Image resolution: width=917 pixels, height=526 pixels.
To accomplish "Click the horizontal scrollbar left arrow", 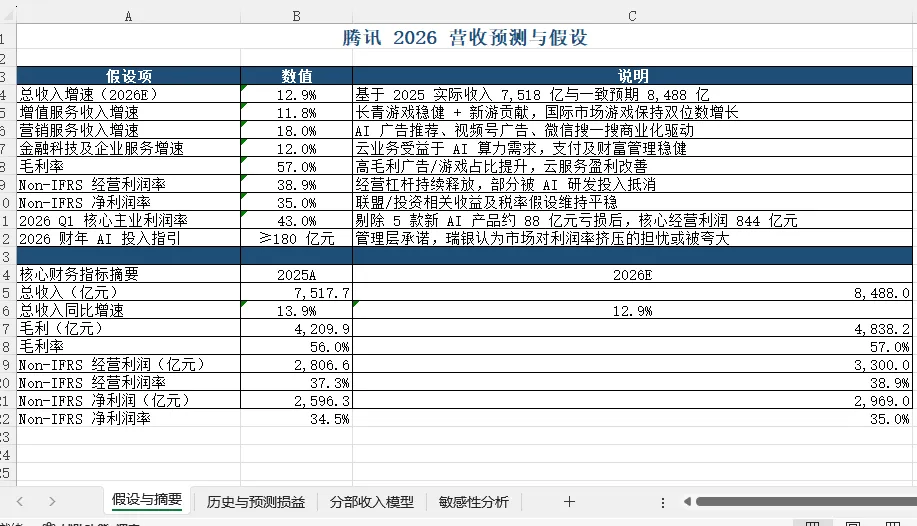I will (x=687, y=501).
